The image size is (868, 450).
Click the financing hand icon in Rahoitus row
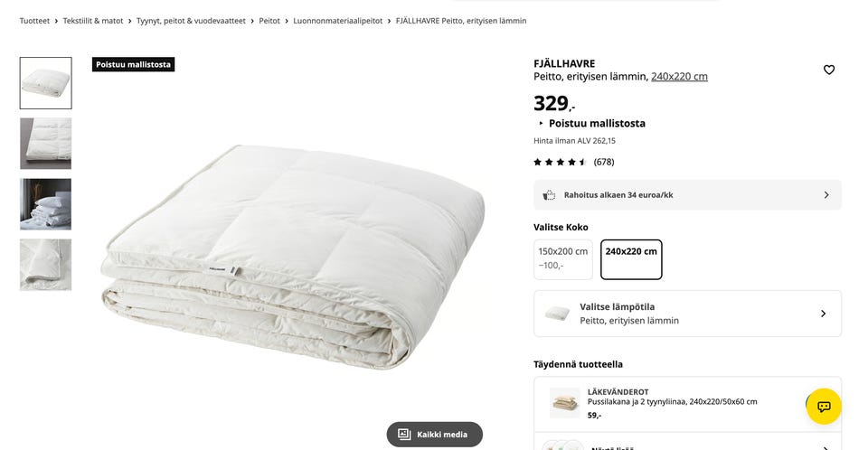pyautogui.click(x=549, y=195)
